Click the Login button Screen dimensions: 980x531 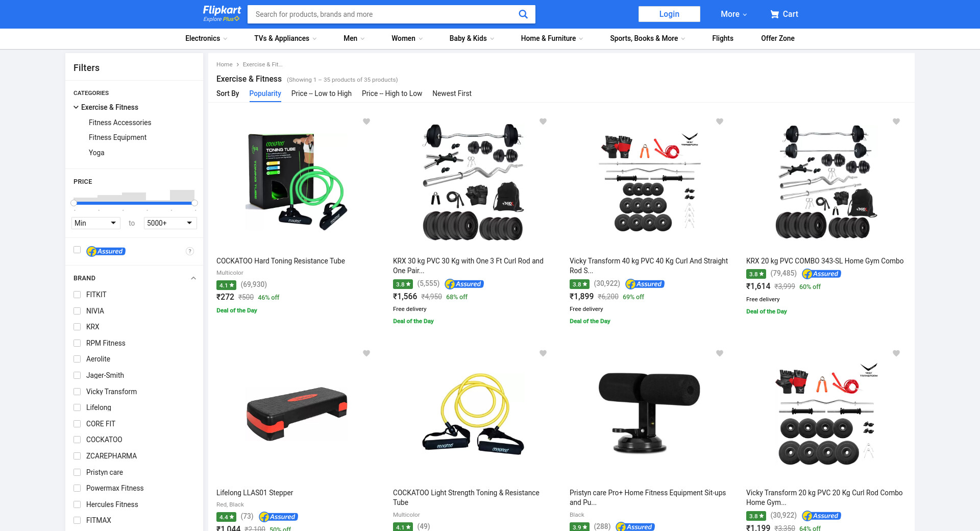[x=669, y=14]
